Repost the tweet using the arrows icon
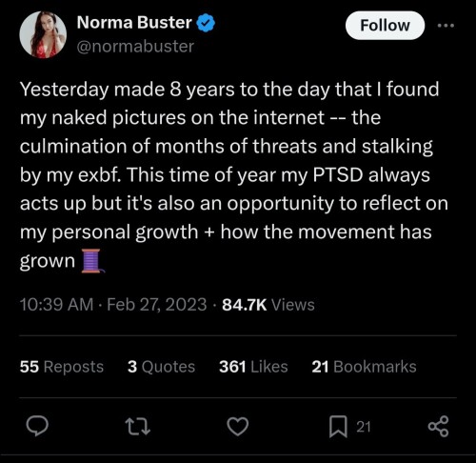The image size is (476, 463). click(x=137, y=427)
